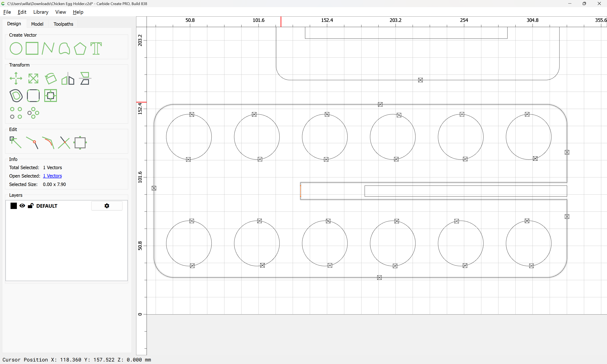Open the View menu
The width and height of the screenshot is (607, 364).
(x=60, y=12)
